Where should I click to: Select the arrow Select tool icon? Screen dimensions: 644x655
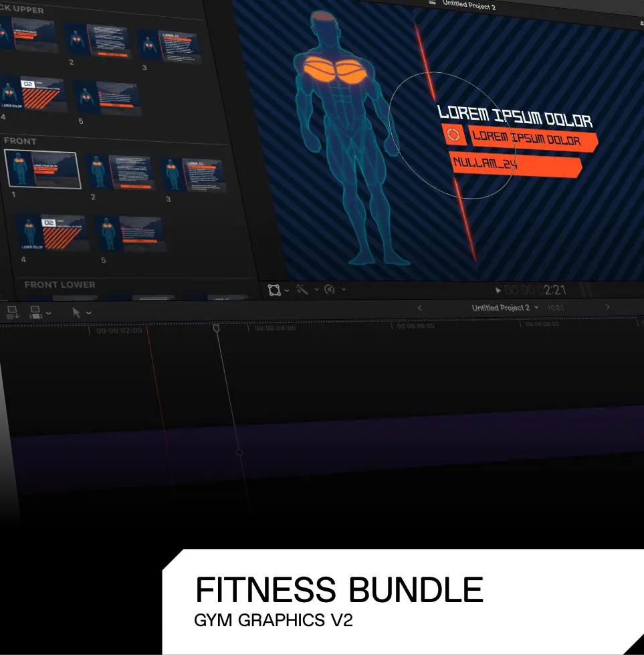(77, 312)
